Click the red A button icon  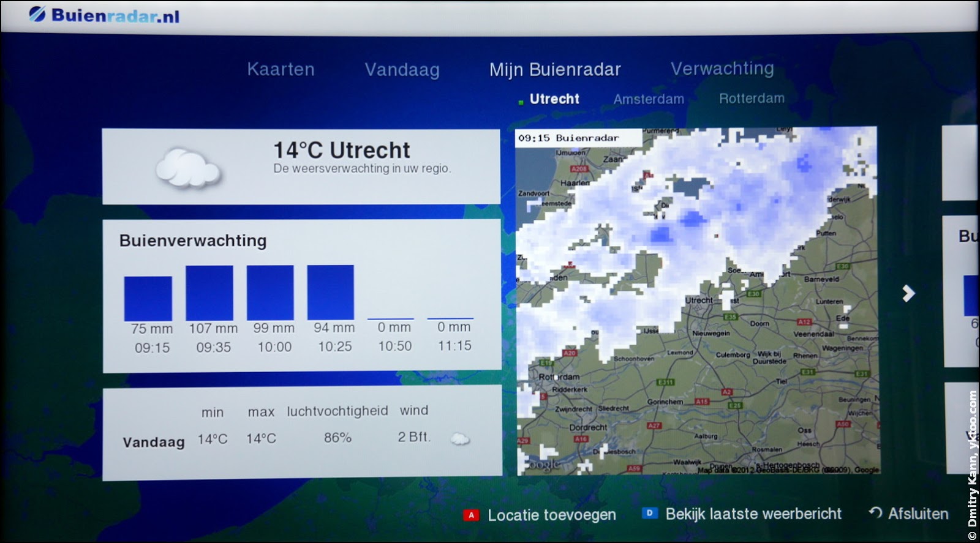470,515
